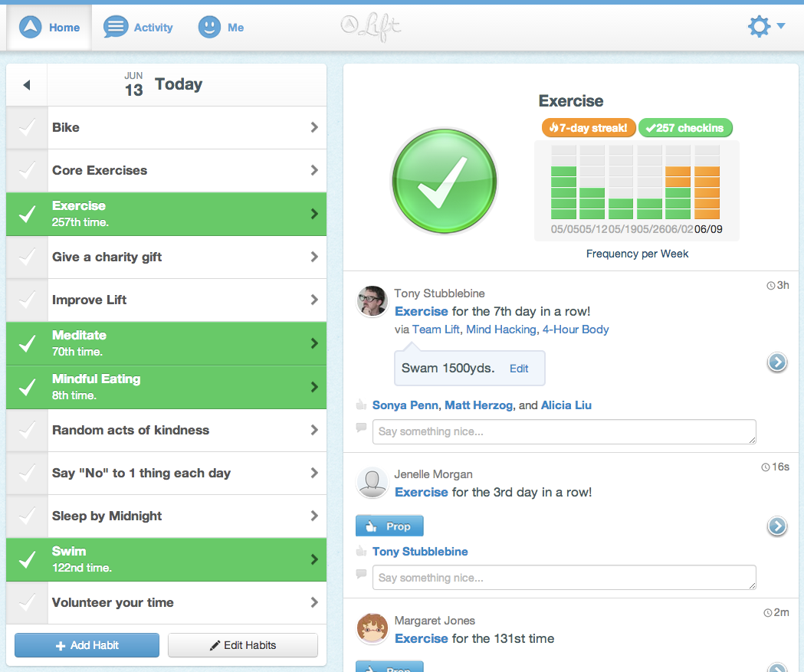Click the clock icon beside 16s
This screenshot has width=804, height=672.
click(x=765, y=467)
